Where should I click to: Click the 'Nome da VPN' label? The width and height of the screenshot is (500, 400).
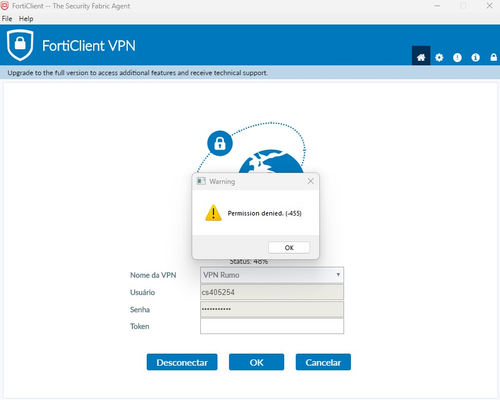tap(153, 275)
